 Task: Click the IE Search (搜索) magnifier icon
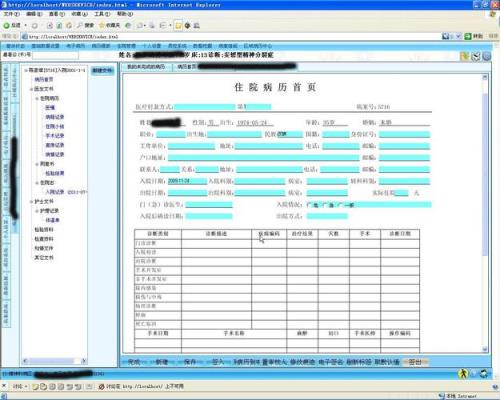79,25
